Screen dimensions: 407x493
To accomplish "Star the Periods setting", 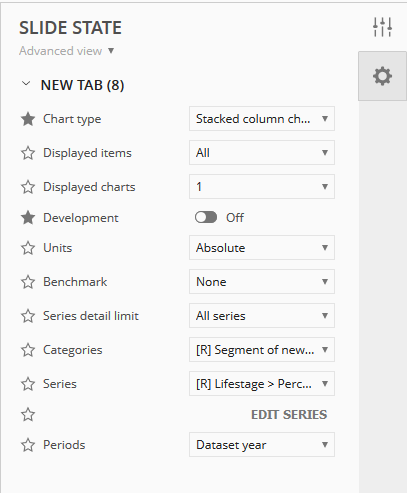I will (x=28, y=445).
